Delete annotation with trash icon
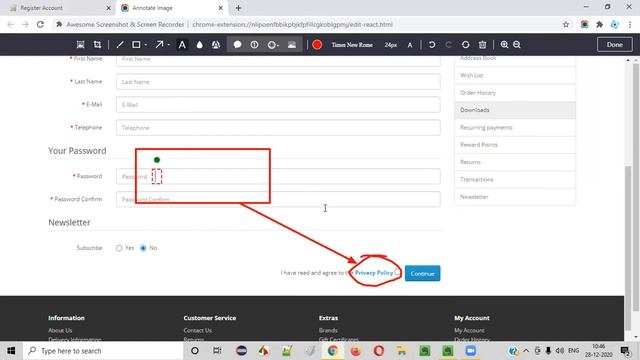 point(482,44)
